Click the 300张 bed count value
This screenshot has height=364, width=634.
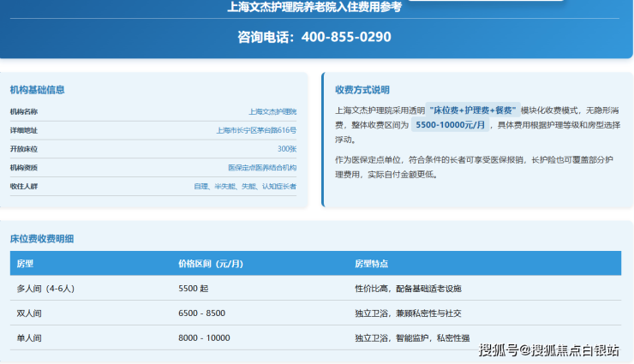[287, 149]
